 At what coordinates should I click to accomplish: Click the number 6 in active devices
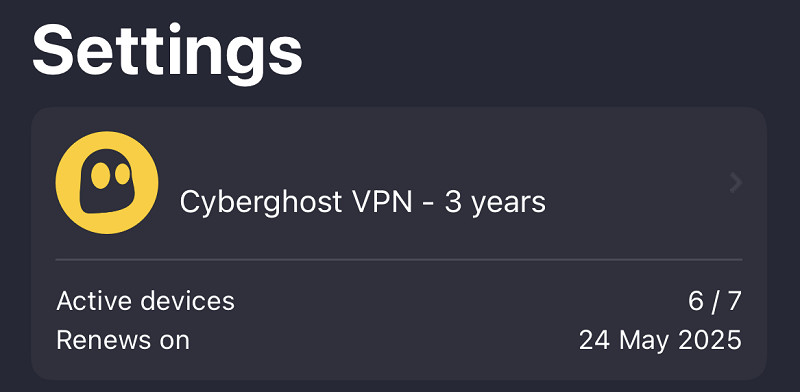[x=696, y=301]
